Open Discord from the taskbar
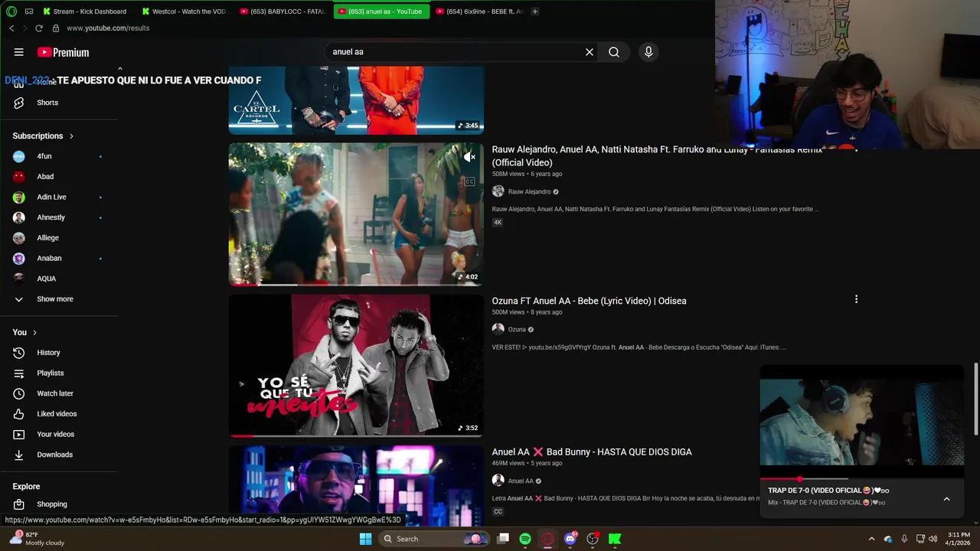980x551 pixels. (570, 539)
